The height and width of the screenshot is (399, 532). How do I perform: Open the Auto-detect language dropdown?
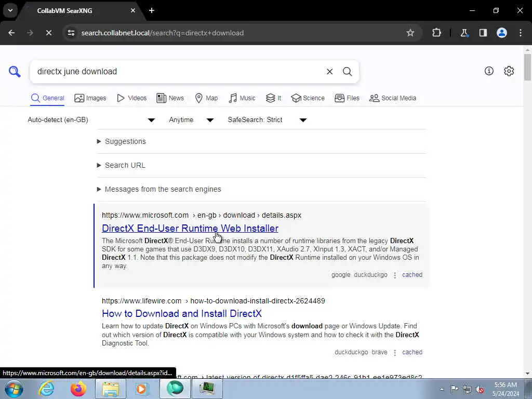point(91,120)
